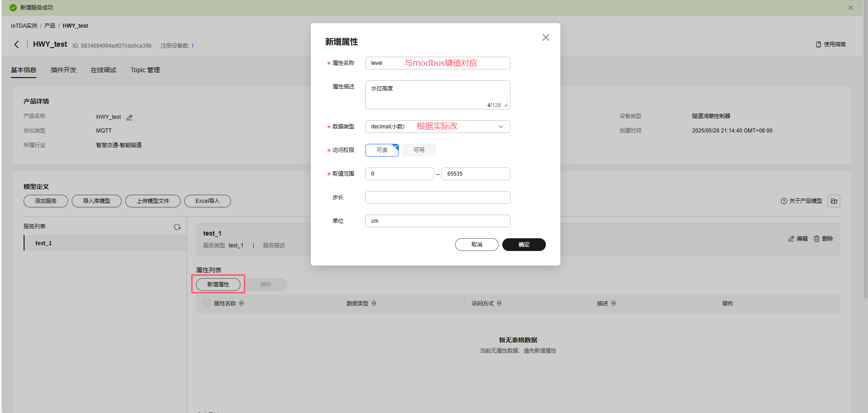Click the green success check icon
This screenshot has width=868, height=413.
(13, 8)
